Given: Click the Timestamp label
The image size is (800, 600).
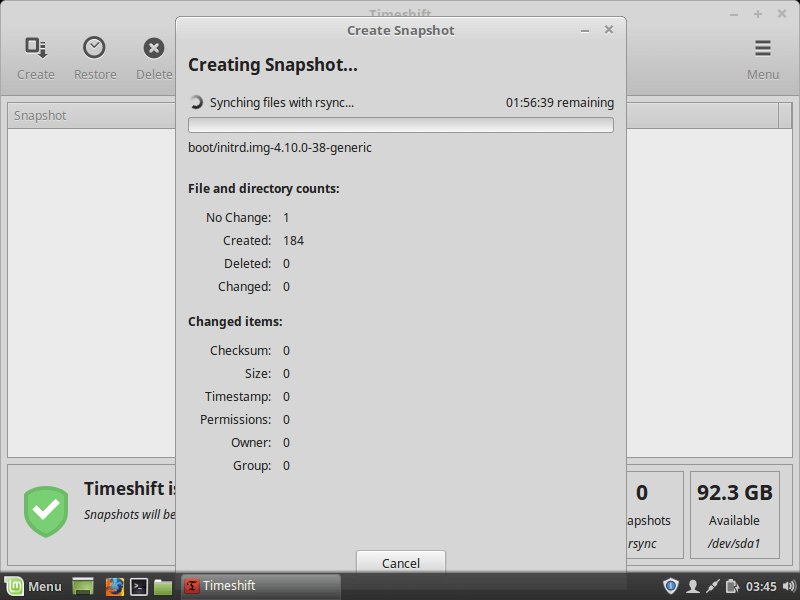Looking at the screenshot, I should click(238, 397).
